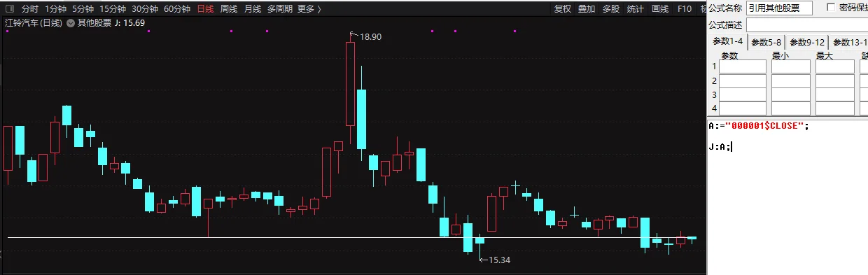The image size is (868, 275).
Task: Click the J: 15.69 indicator value
Action: tap(129, 23)
